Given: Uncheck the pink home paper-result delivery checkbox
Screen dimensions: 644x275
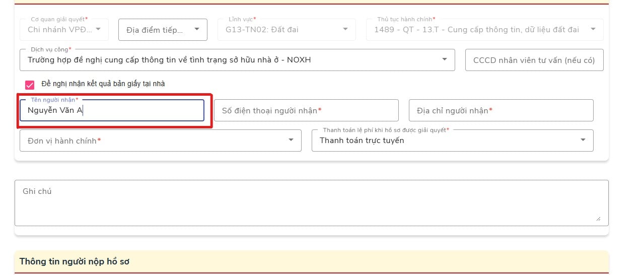Looking at the screenshot, I should 30,84.
